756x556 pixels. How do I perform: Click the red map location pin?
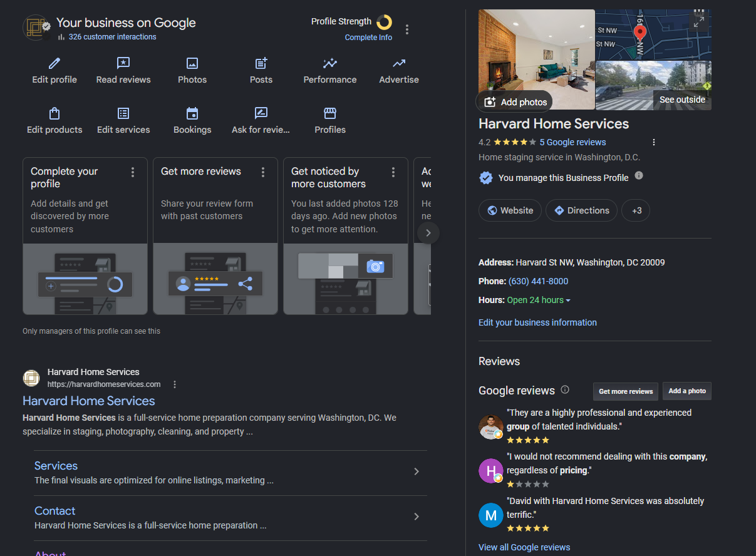[639, 33]
